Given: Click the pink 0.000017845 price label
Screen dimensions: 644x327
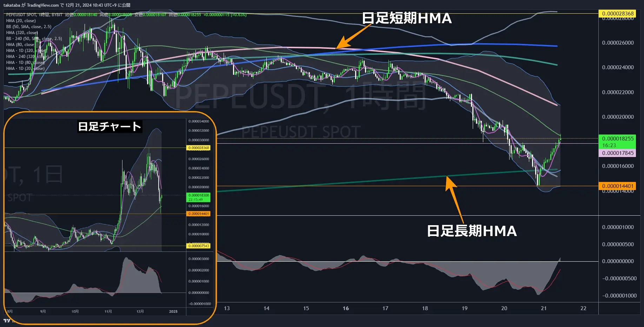Looking at the screenshot, I should pyautogui.click(x=618, y=153).
